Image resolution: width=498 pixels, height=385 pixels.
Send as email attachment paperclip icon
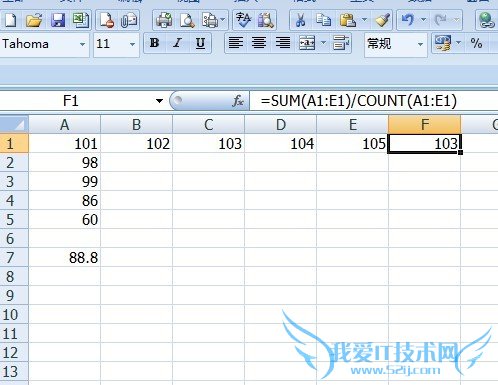click(129, 20)
